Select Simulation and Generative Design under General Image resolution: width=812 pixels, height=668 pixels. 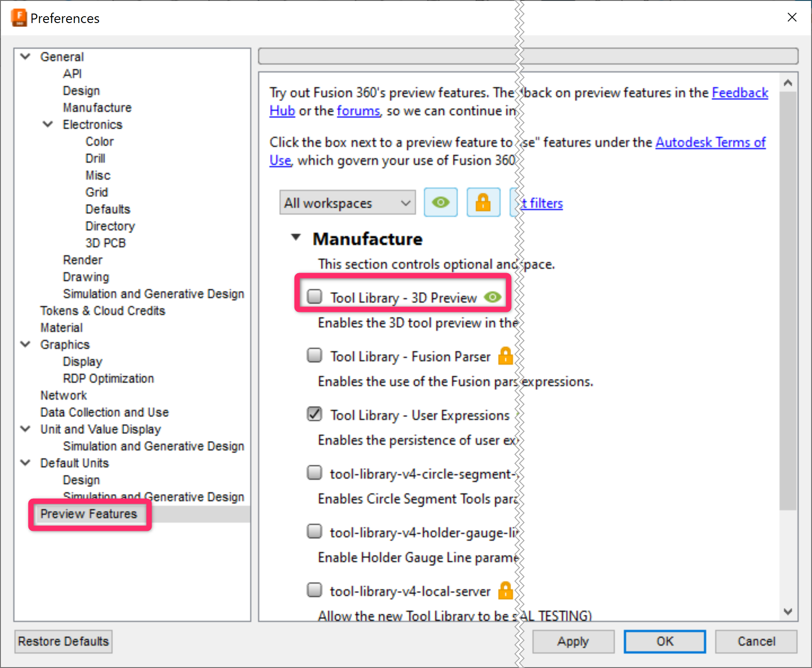click(153, 294)
